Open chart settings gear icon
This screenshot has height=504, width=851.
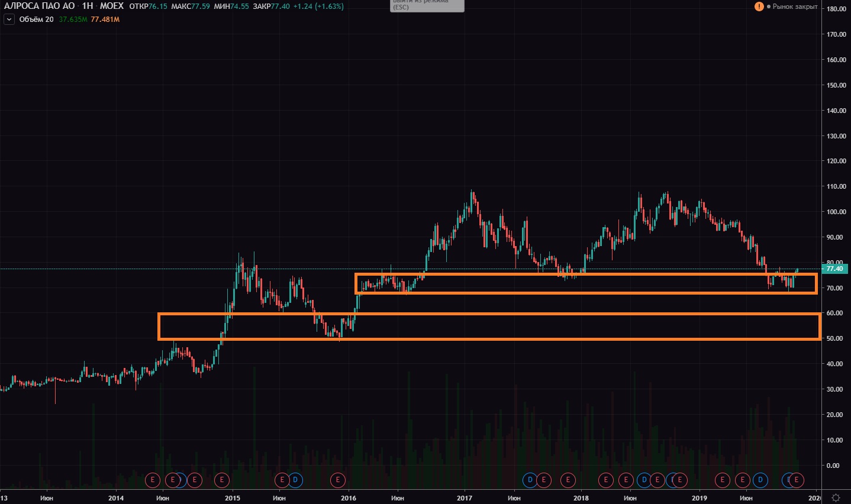click(x=836, y=497)
